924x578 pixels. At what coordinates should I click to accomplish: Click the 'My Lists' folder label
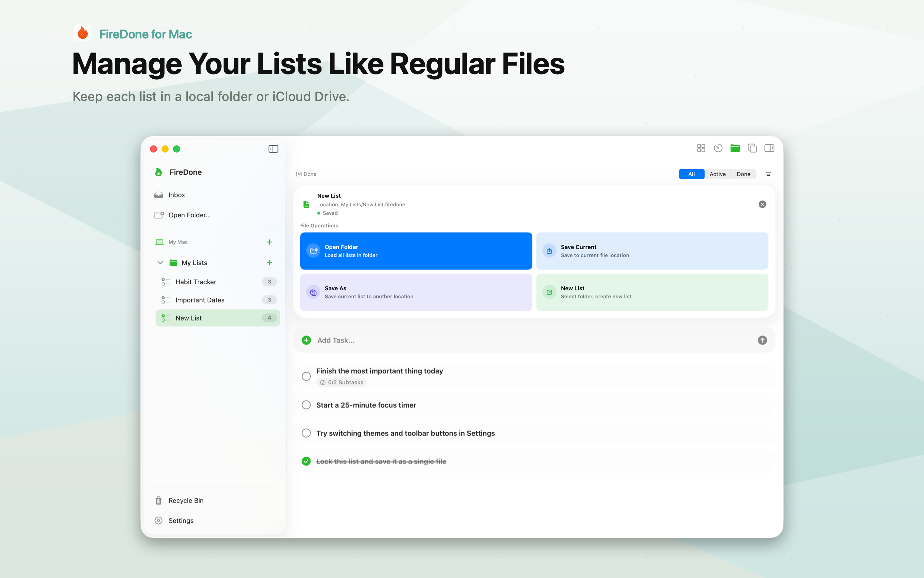195,263
